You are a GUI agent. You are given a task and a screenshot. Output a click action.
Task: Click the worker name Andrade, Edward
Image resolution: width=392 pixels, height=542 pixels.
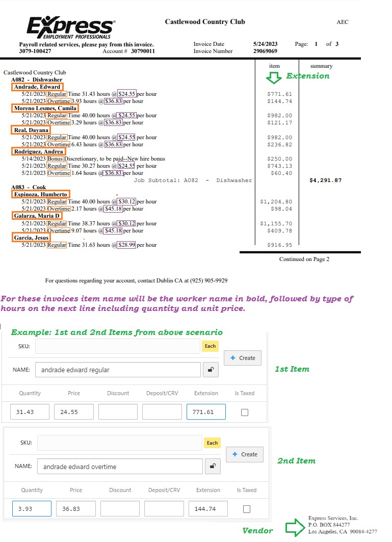tap(37, 87)
